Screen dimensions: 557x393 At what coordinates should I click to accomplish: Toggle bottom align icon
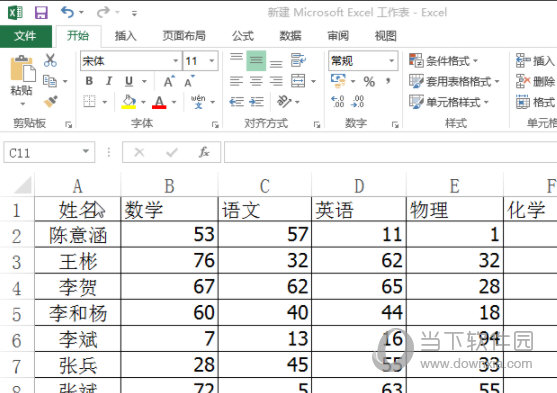(x=276, y=64)
